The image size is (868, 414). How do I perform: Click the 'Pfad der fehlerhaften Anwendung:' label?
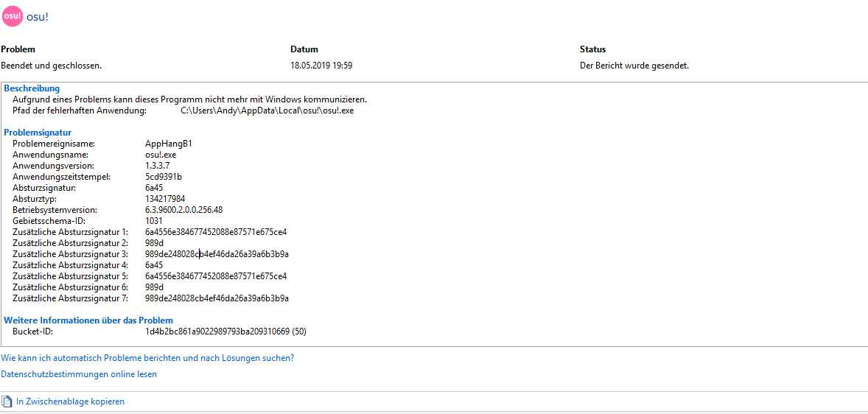79,110
